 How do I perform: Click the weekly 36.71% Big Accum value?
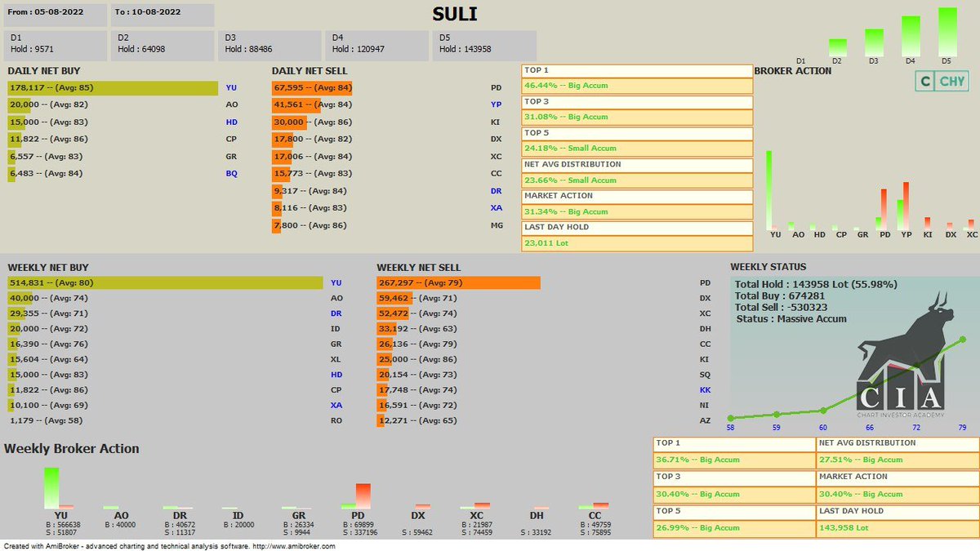pyautogui.click(x=733, y=460)
